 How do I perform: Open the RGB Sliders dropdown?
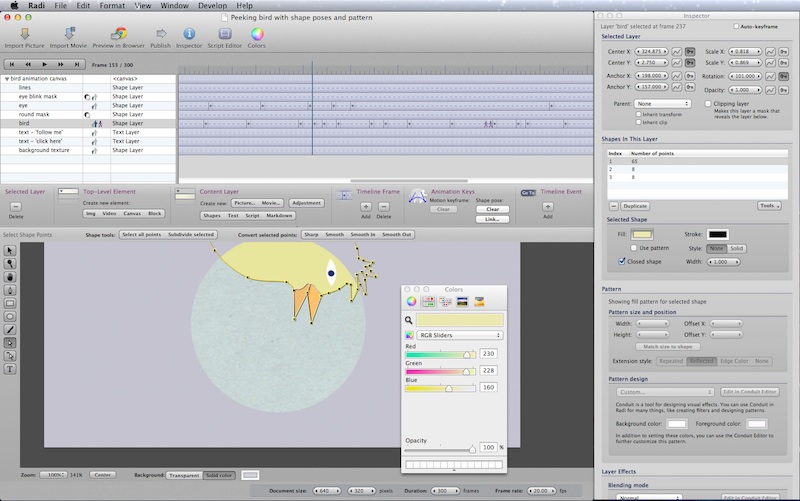(x=460, y=335)
